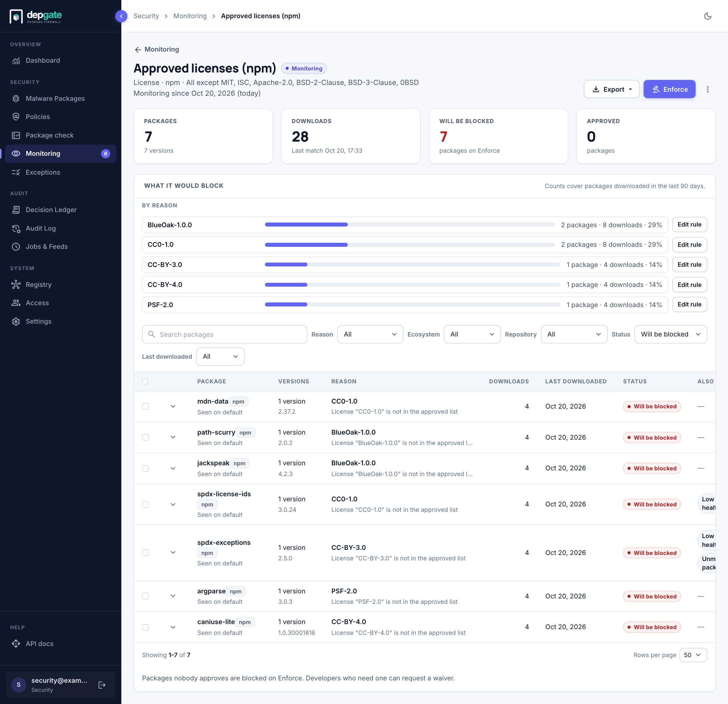The width and height of the screenshot is (728, 704).
Task: Click the Exceptions icon in sidebar
Action: [16, 172]
